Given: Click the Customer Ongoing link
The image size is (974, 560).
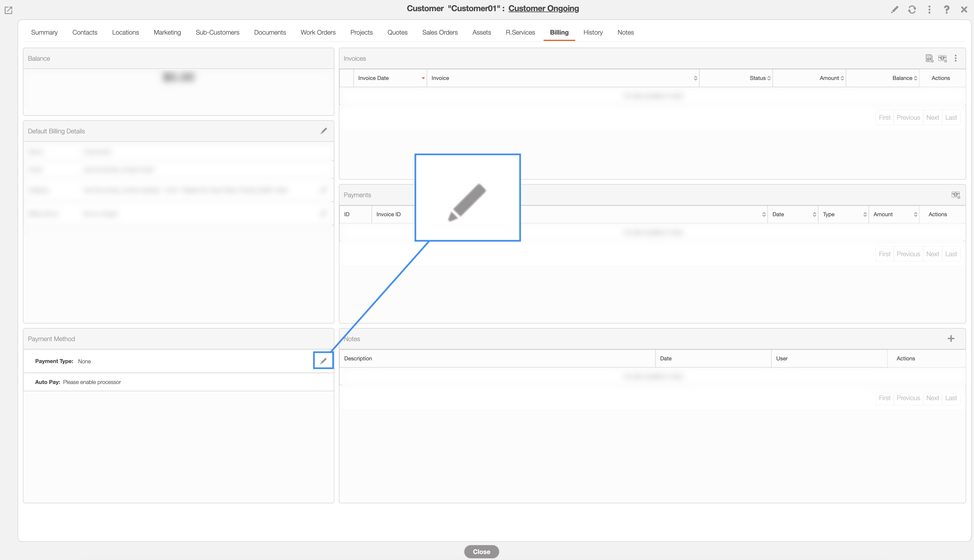Looking at the screenshot, I should (x=543, y=8).
